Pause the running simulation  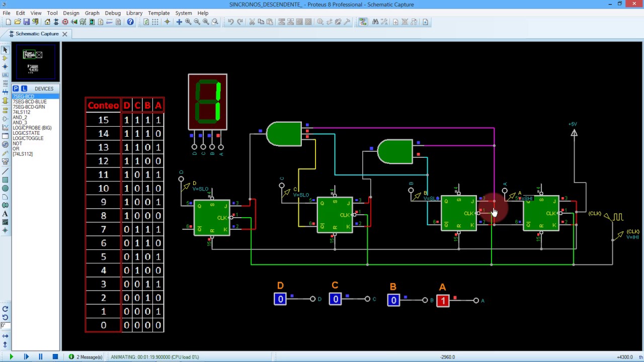pos(40,357)
